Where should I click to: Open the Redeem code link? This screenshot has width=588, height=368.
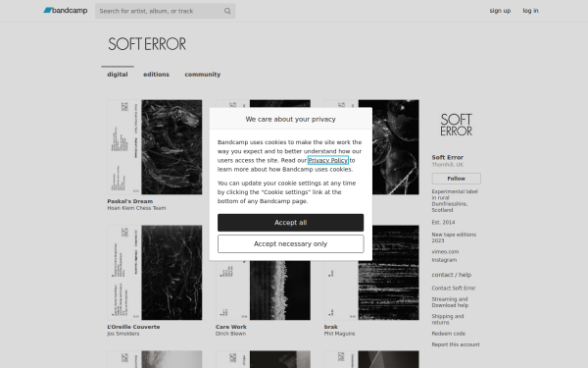[448, 334]
